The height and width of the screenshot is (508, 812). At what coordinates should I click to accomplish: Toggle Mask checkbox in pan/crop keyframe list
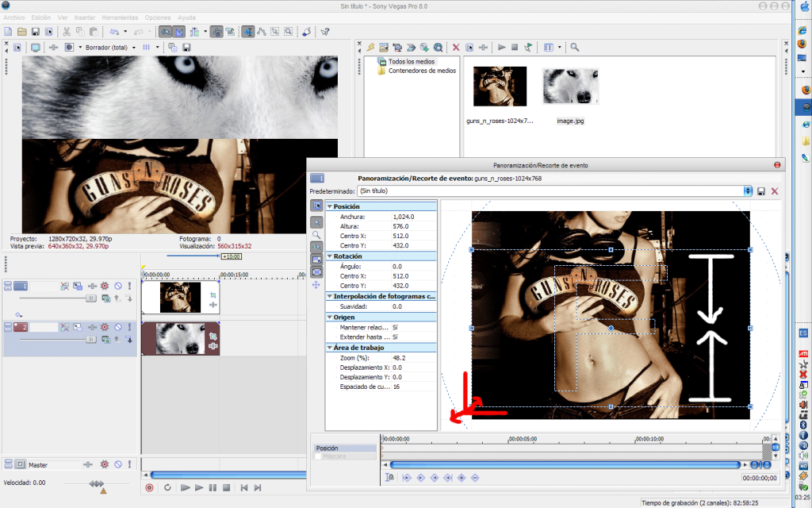pyautogui.click(x=317, y=456)
